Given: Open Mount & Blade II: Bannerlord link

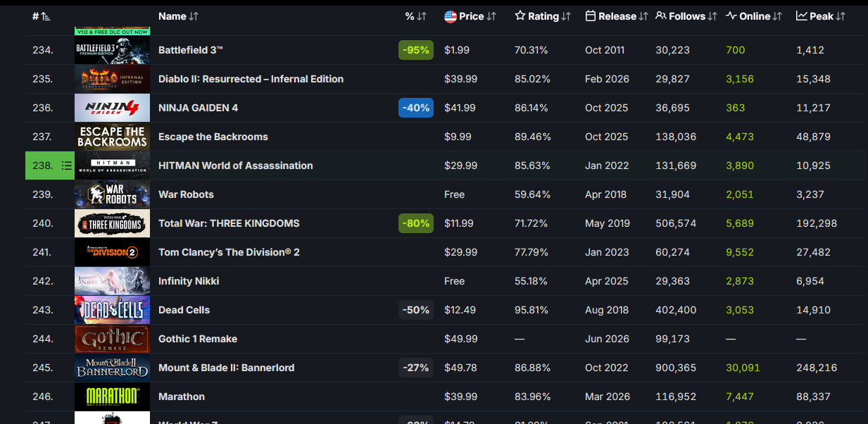Looking at the screenshot, I should click(227, 368).
